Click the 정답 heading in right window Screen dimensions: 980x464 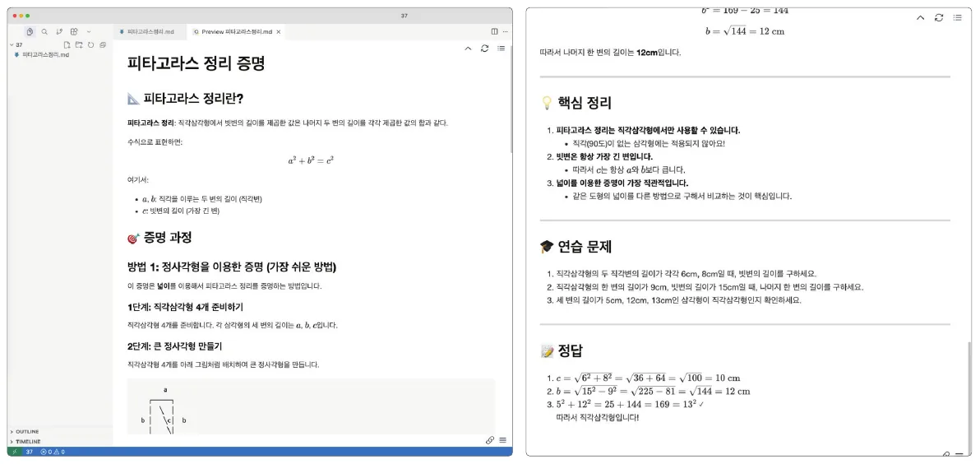pyautogui.click(x=562, y=350)
